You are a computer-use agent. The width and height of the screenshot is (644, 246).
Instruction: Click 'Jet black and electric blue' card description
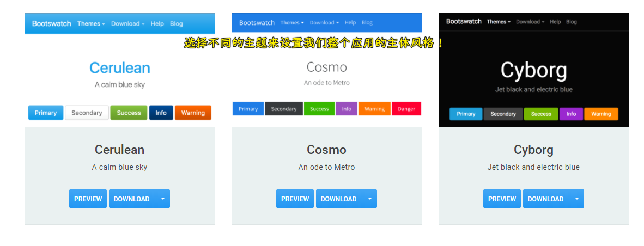(x=533, y=167)
